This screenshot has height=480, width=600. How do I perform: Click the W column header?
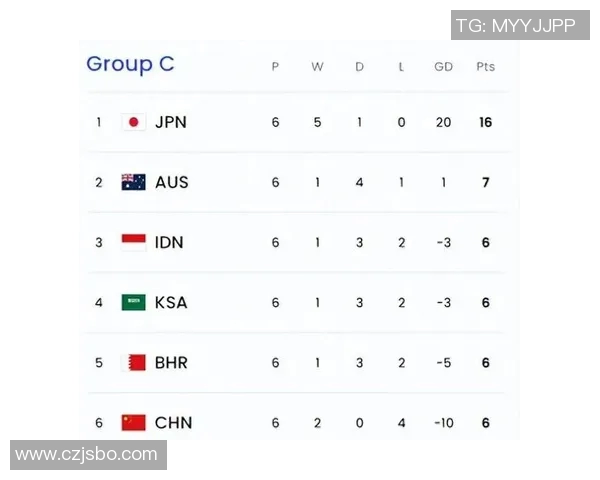(317, 67)
